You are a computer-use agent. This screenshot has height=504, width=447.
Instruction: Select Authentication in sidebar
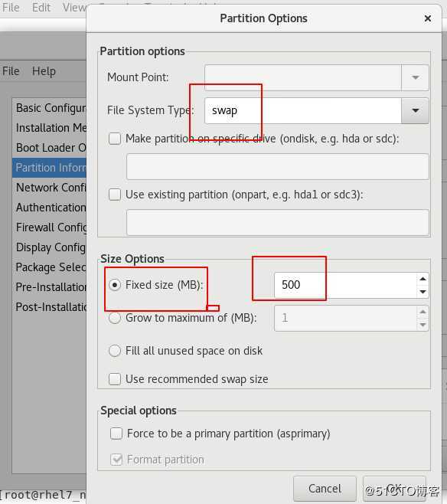(50, 208)
